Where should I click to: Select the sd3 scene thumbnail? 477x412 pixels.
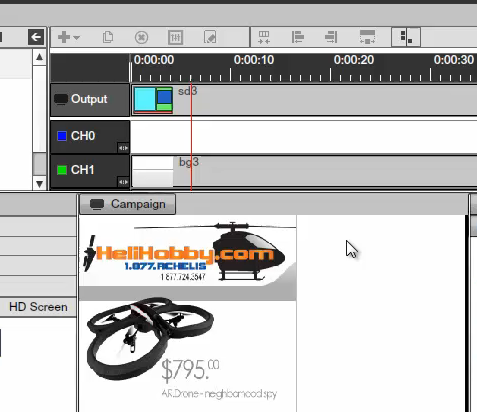153,99
